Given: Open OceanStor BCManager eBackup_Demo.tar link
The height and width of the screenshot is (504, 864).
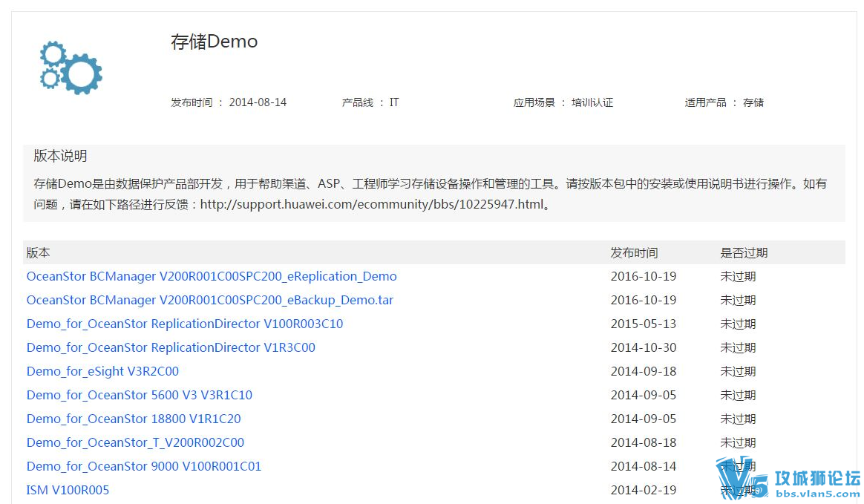Looking at the screenshot, I should coord(210,300).
